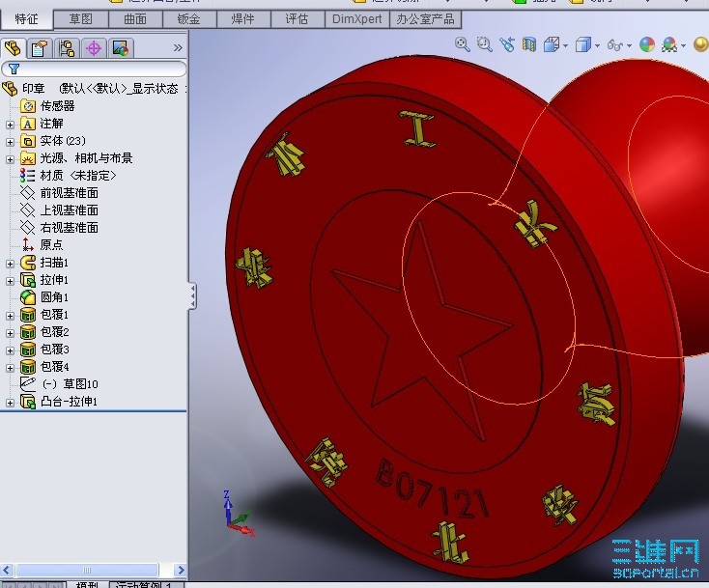Switch to the 办公室产品 tab
Screen dimensions: 709x588
coord(425,19)
